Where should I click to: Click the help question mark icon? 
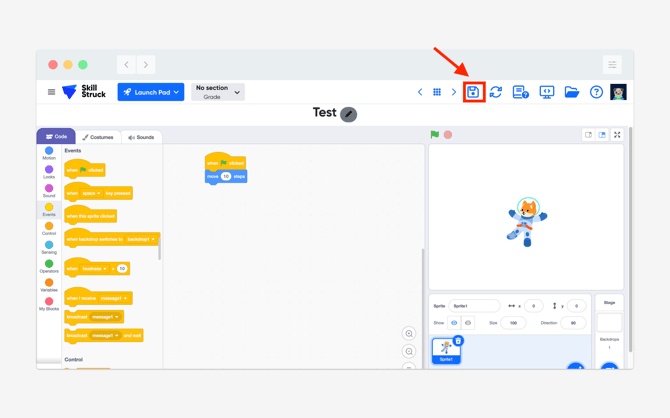596,92
